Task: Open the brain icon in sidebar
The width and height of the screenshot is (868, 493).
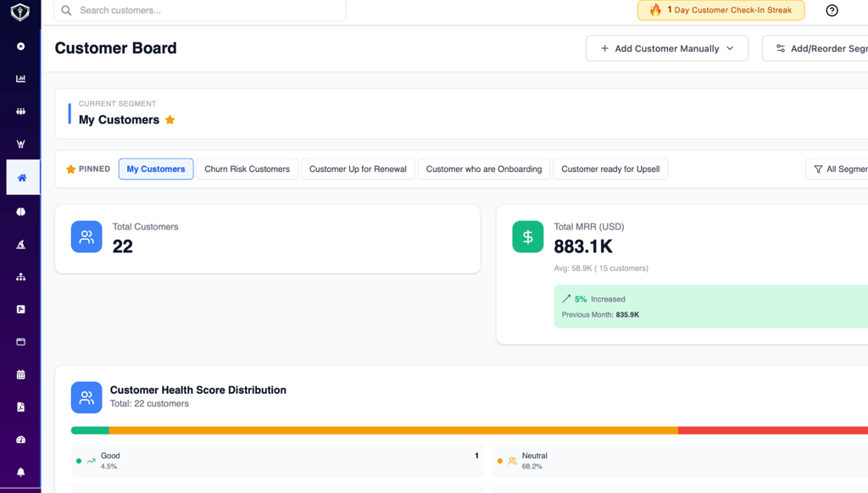Action: point(20,212)
